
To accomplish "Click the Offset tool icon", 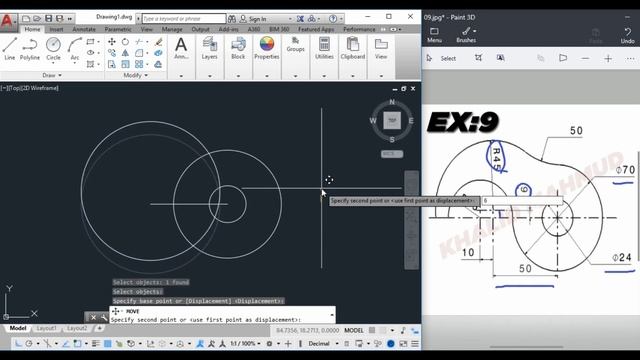I will tap(159, 64).
